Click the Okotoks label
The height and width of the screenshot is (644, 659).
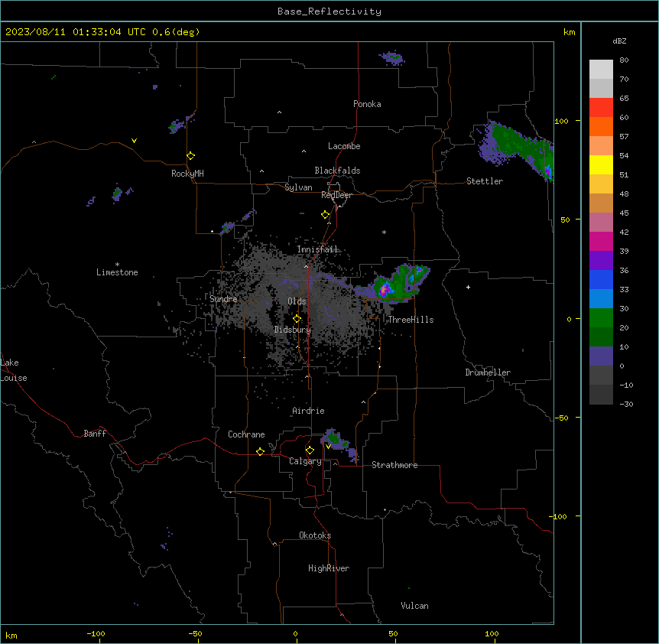315,535
